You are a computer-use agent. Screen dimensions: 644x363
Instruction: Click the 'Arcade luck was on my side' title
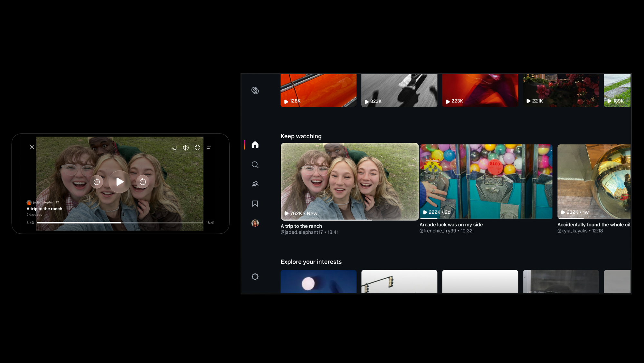tap(451, 225)
